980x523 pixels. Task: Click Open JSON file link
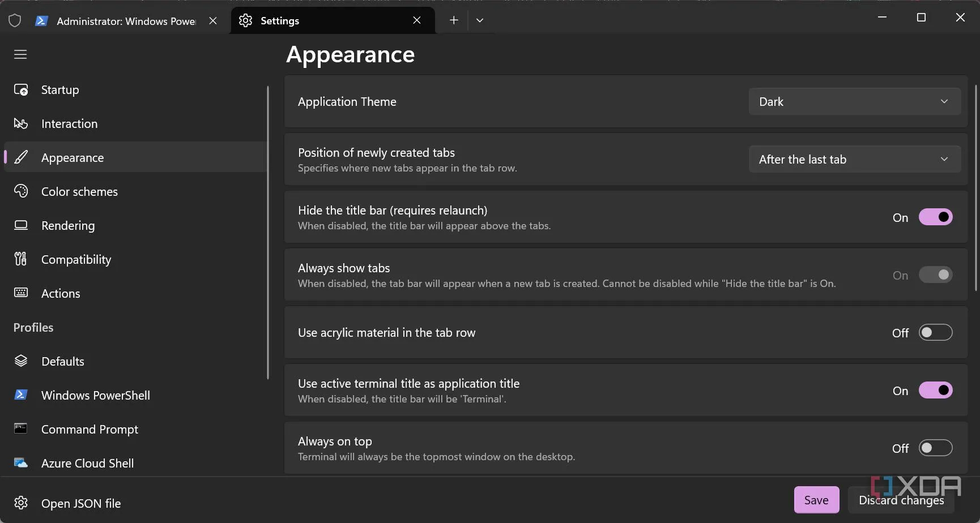(x=81, y=503)
